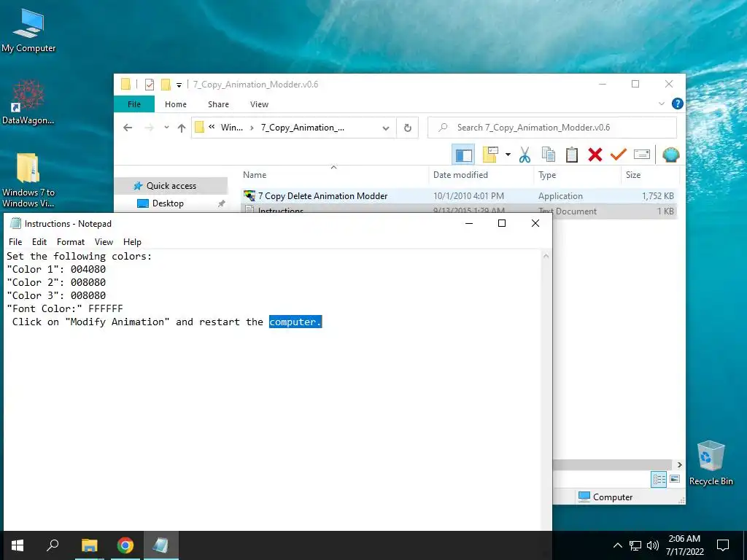Click the volume speaker tray icon
747x560 pixels.
(x=653, y=545)
